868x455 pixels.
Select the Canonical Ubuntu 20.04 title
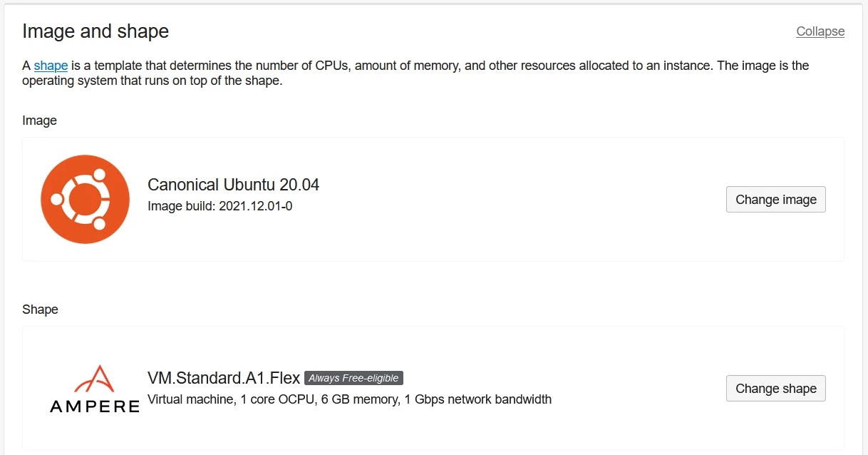click(x=233, y=185)
